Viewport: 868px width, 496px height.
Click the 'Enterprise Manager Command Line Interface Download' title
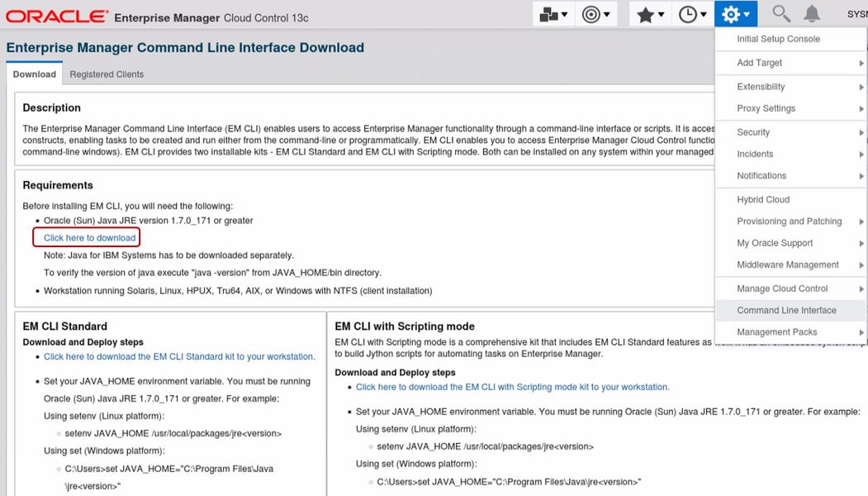[186, 48]
